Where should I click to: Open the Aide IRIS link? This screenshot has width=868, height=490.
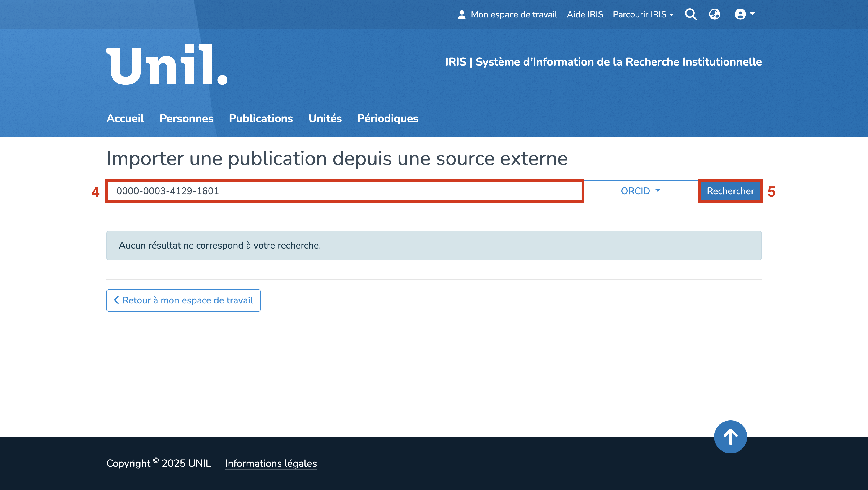coord(584,14)
